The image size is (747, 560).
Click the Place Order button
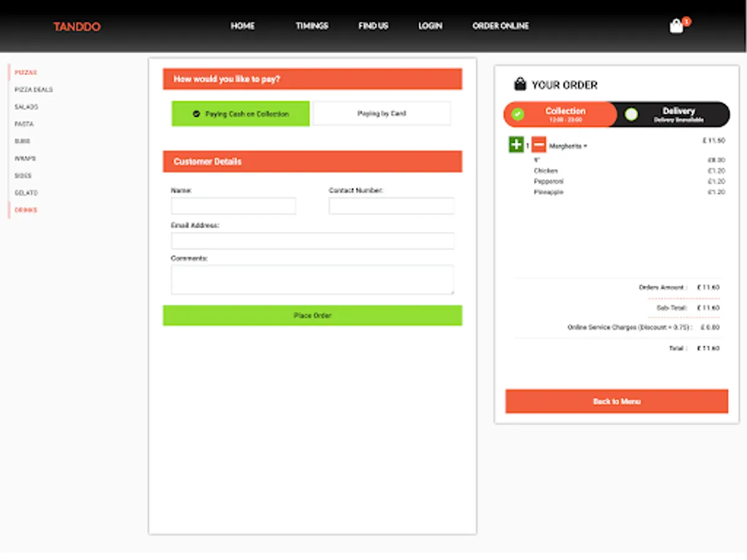pyautogui.click(x=312, y=315)
